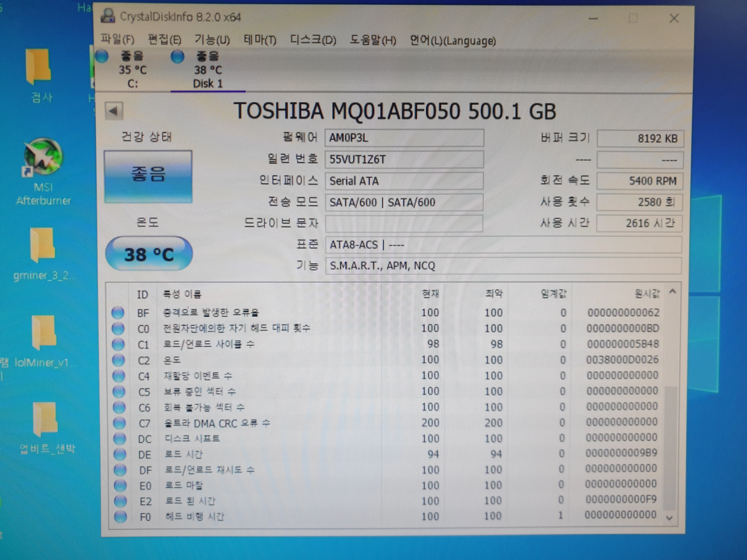Click the status circle for attribute E2
Viewport: 747px width, 560px height.
tap(120, 501)
